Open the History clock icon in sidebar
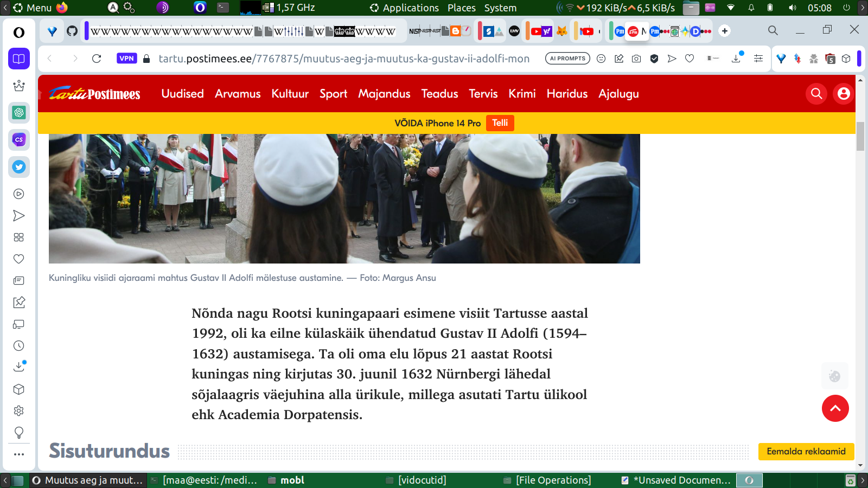868x488 pixels. tap(19, 346)
